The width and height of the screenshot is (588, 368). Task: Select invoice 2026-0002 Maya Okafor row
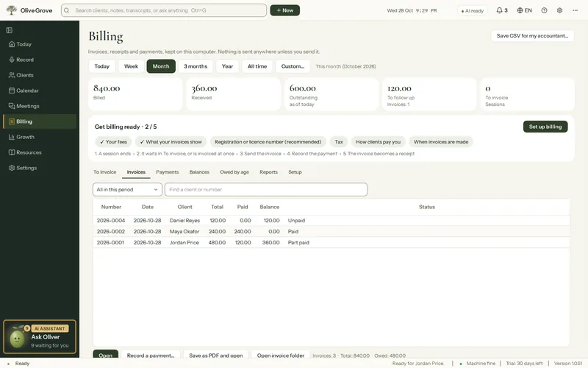[x=331, y=231]
